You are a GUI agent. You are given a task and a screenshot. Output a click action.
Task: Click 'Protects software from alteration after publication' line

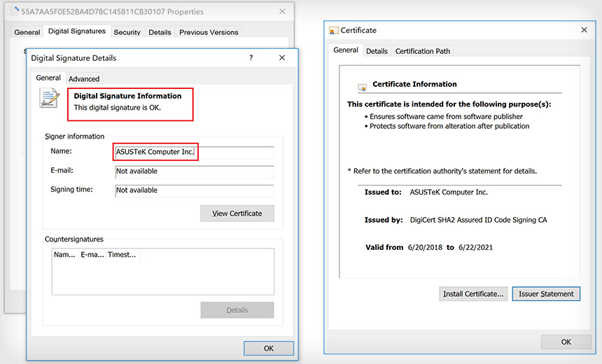pyautogui.click(x=449, y=126)
